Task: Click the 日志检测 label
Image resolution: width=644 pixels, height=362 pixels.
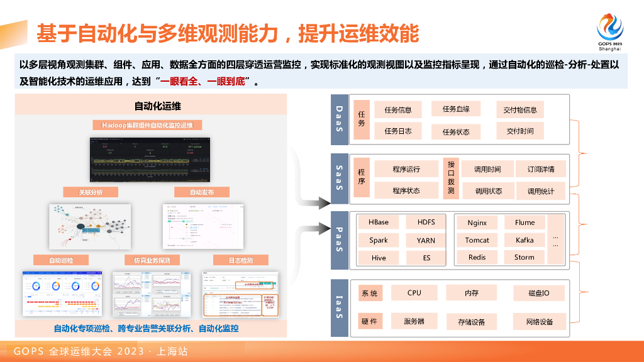Action: [241, 260]
